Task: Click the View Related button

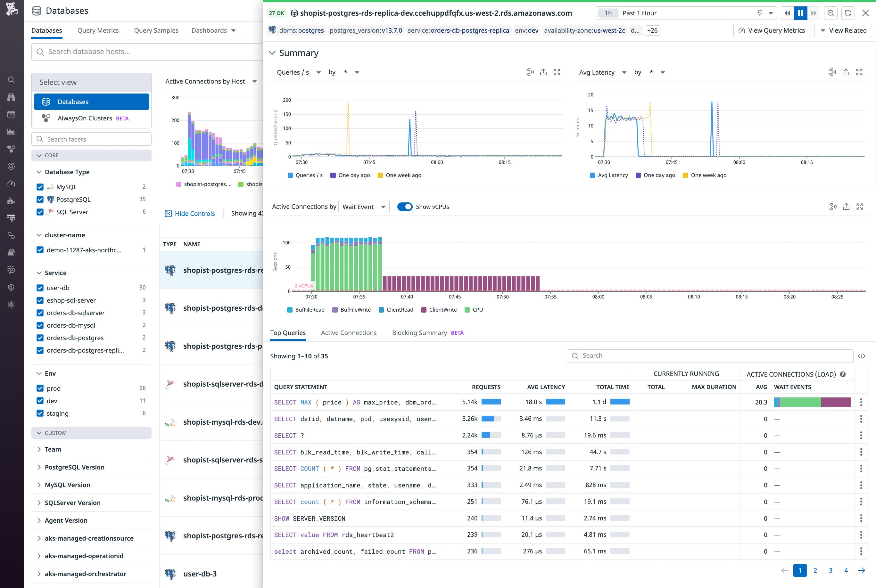Action: tap(843, 30)
